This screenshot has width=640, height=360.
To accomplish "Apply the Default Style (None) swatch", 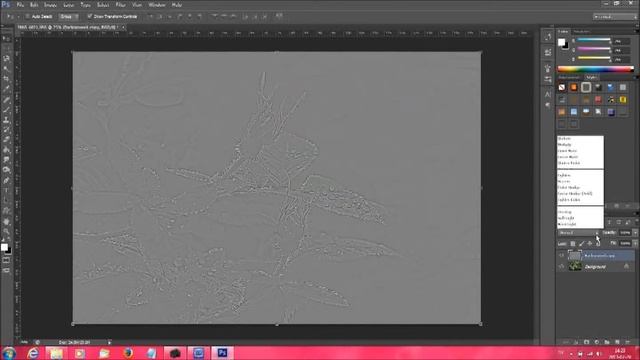I will coord(562,87).
